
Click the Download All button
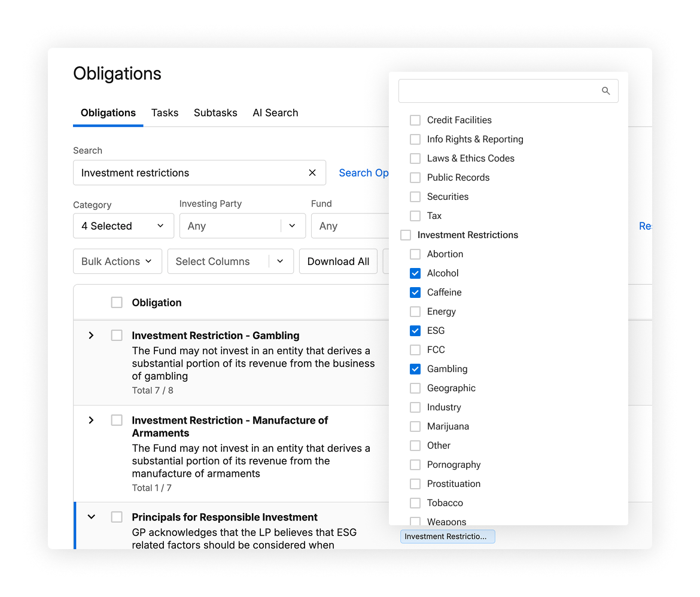point(338,261)
